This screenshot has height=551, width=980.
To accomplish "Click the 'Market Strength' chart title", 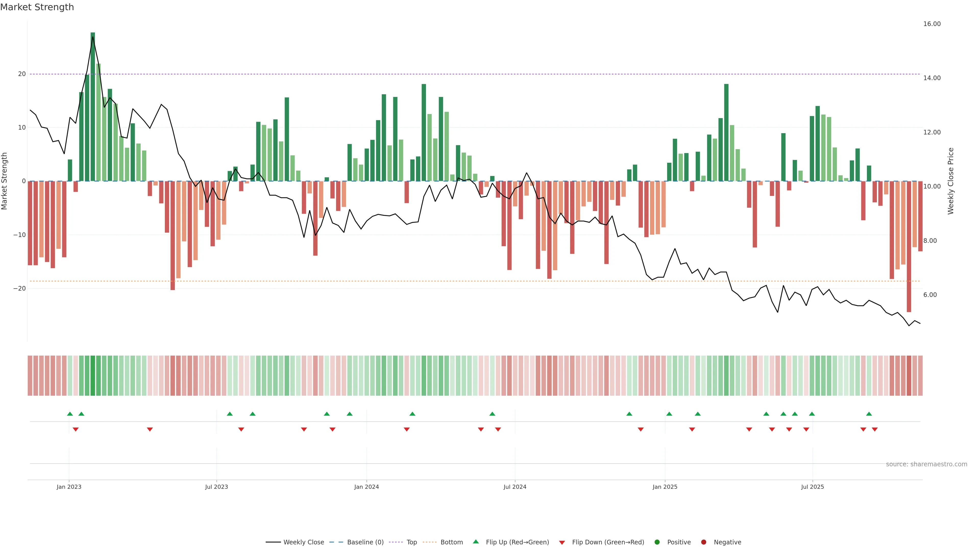I will [37, 7].
